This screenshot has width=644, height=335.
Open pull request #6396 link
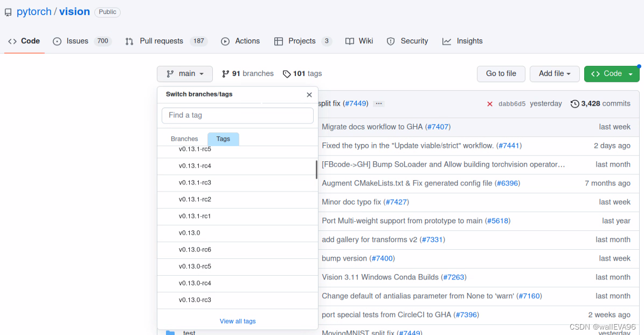507,183
